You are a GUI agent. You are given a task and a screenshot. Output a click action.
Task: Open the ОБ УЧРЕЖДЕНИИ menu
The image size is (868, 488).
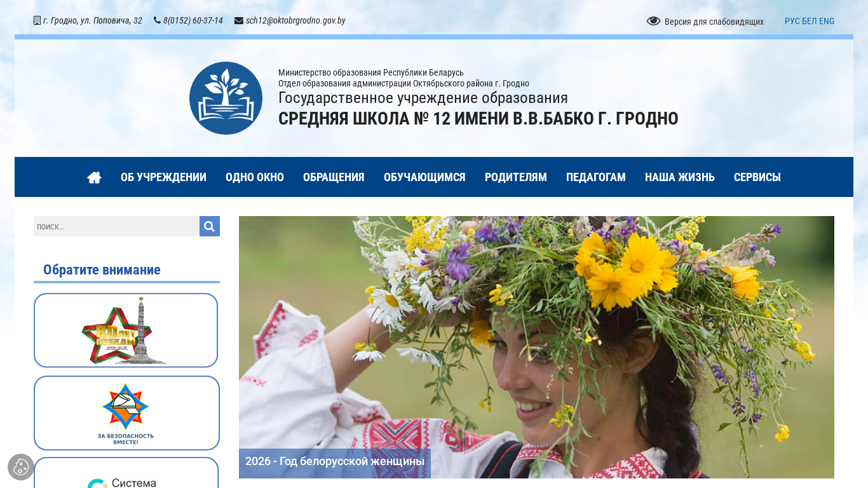tap(163, 177)
